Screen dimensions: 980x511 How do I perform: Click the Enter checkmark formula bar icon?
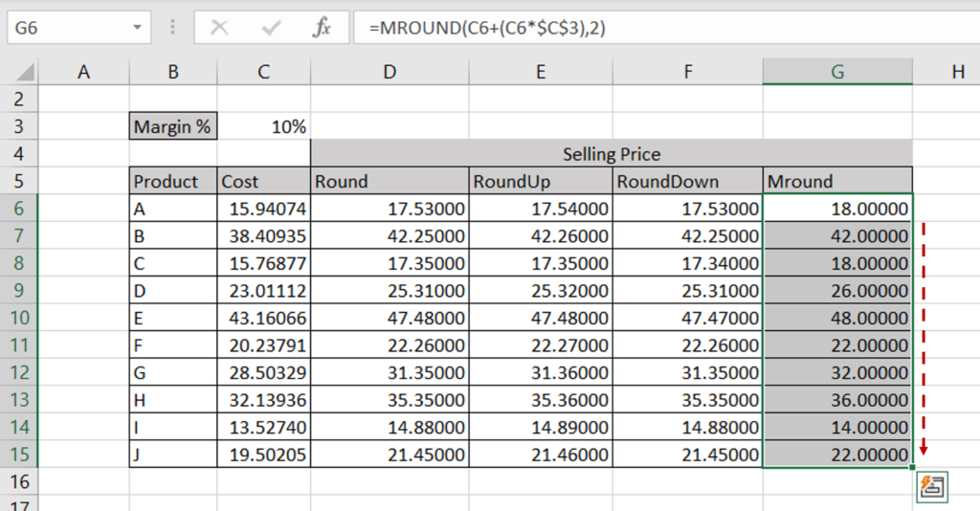point(271,28)
